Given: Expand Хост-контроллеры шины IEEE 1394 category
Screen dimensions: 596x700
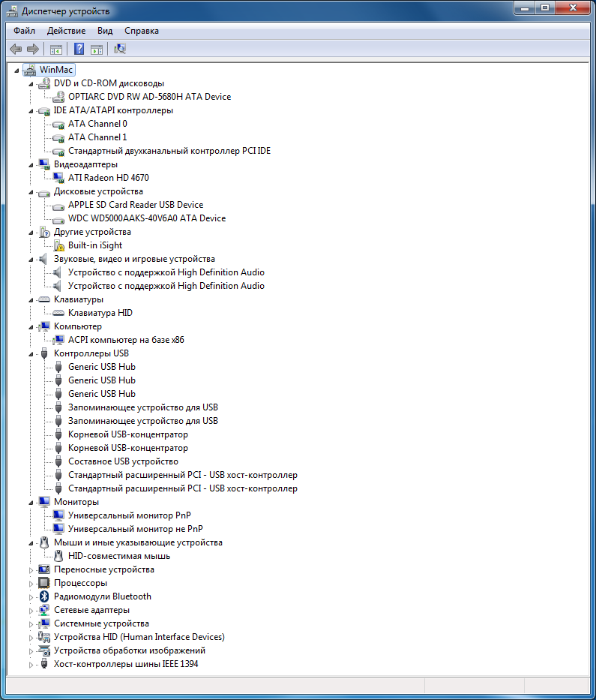Looking at the screenshot, I should point(31,664).
